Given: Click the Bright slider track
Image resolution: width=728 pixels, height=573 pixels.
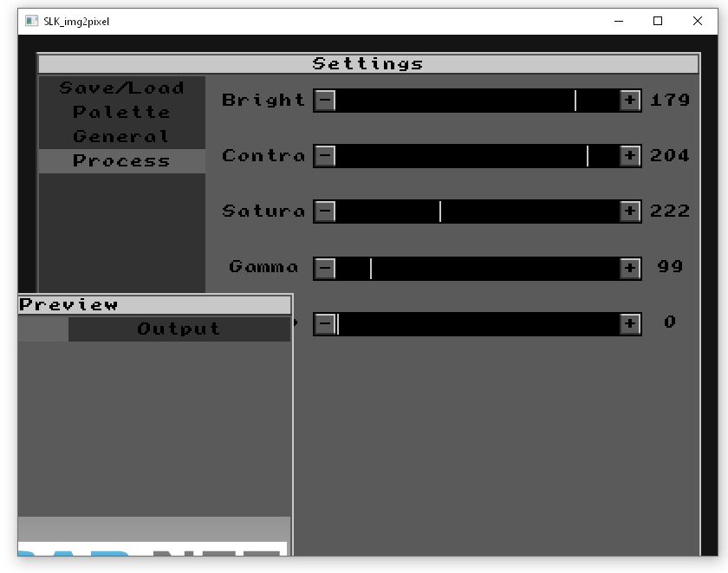Looking at the screenshot, I should point(478,101).
